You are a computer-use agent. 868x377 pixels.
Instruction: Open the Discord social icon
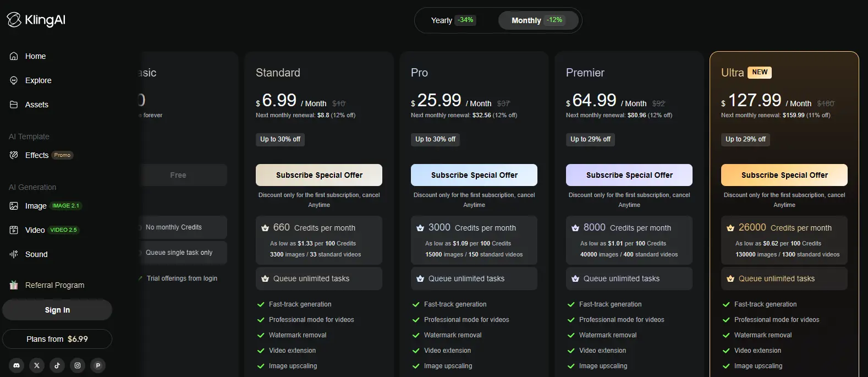(17, 365)
